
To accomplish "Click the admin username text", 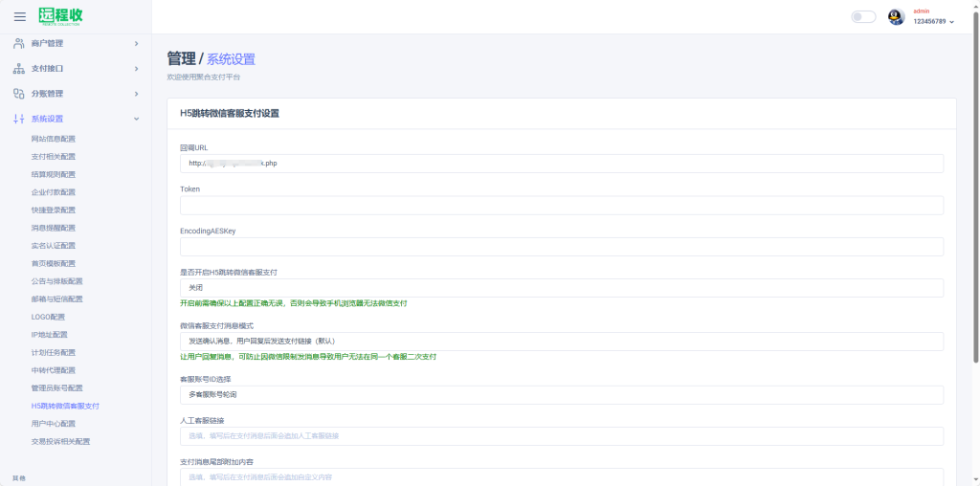I will [922, 11].
